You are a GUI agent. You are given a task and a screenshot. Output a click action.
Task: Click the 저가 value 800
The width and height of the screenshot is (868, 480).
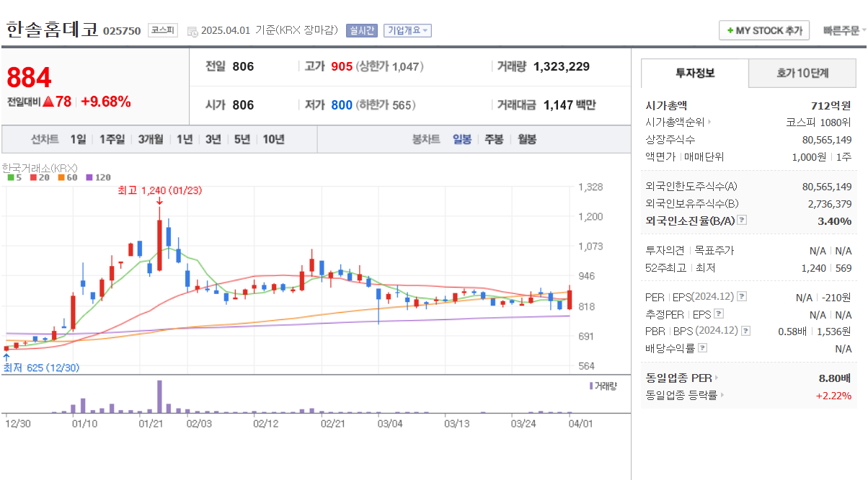tap(342, 105)
